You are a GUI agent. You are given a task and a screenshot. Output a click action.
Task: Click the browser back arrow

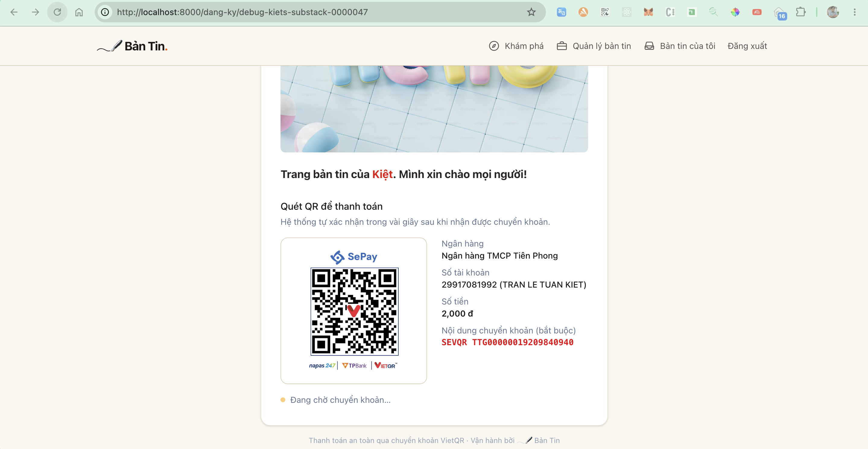coord(14,12)
